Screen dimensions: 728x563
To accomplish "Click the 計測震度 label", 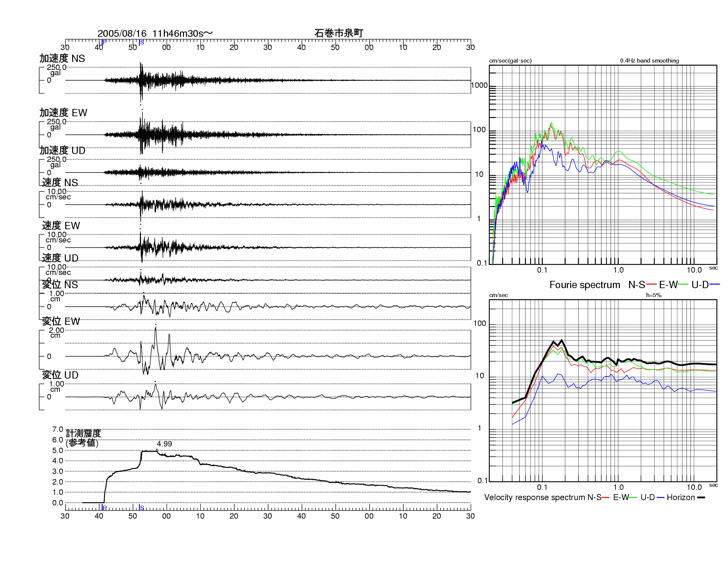I will tap(83, 433).
